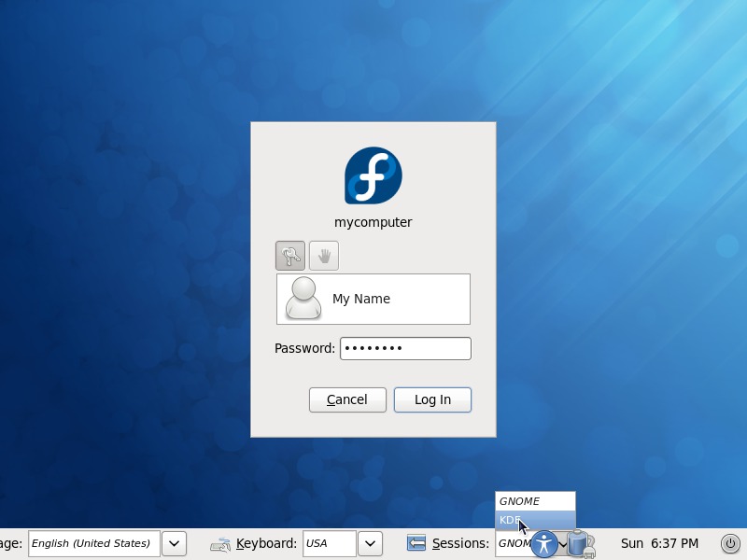Screen dimensions: 747x560
Task: Select the My Name user entry
Action: pos(373,299)
